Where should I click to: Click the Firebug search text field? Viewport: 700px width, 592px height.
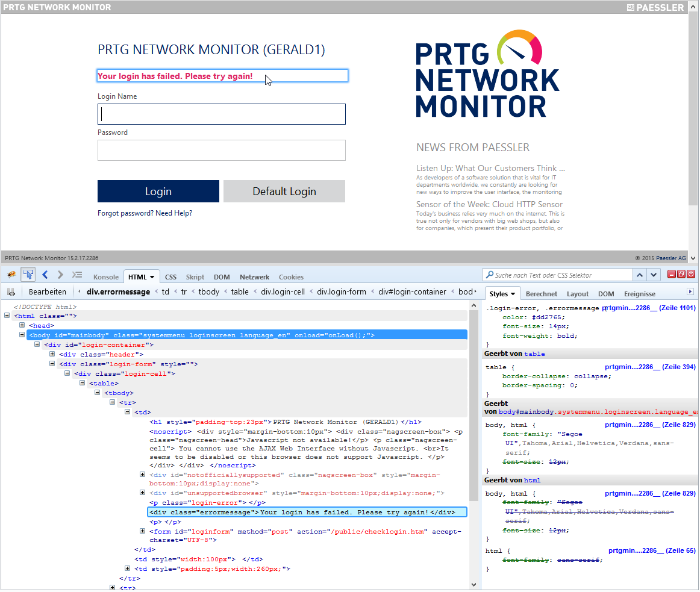tap(563, 275)
